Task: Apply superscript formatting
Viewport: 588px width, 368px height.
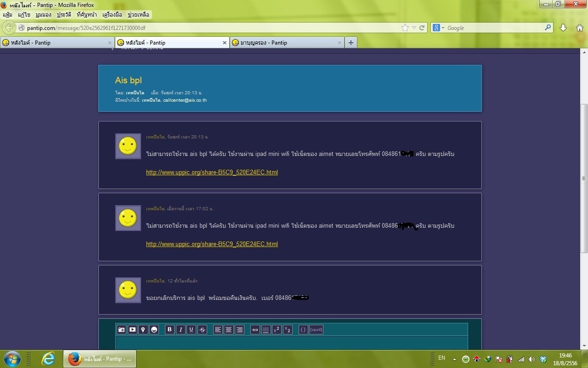Action: pos(277,329)
